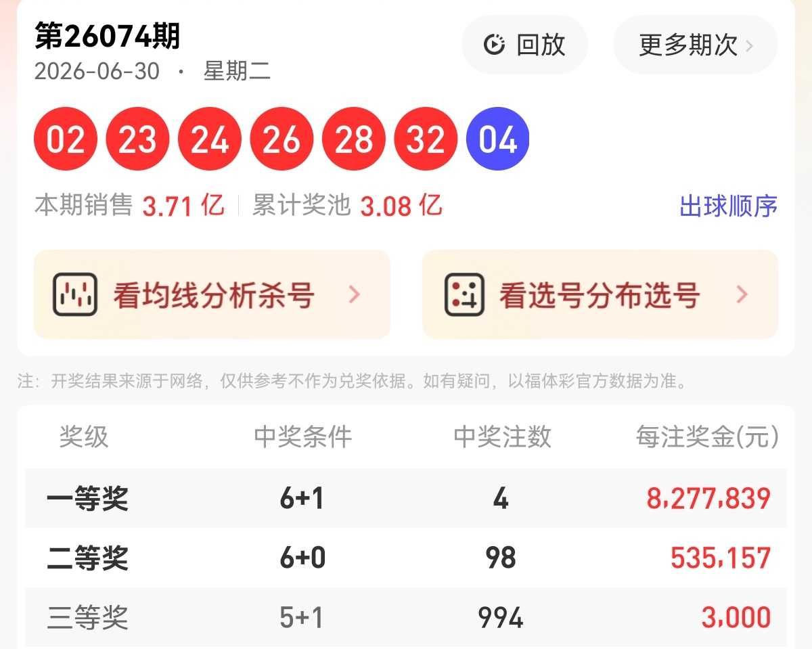
Task: Tap the 奖级 column header
Action: click(x=84, y=437)
